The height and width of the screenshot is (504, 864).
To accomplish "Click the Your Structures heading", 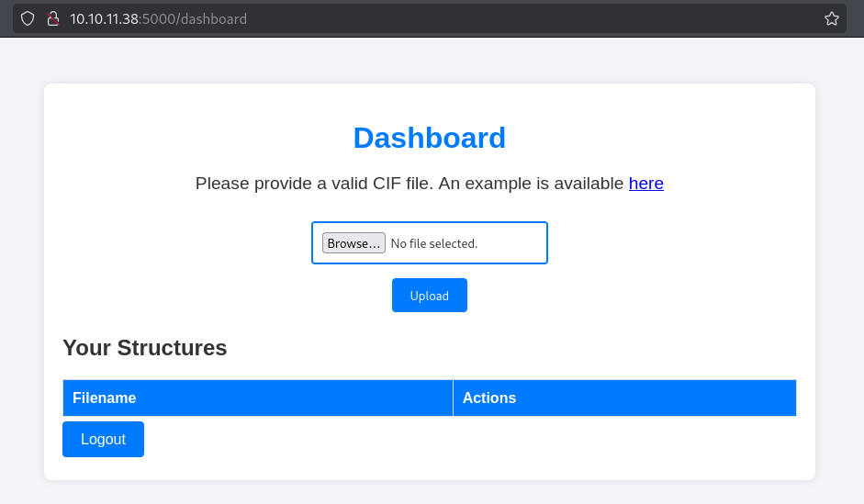I will pos(145,348).
